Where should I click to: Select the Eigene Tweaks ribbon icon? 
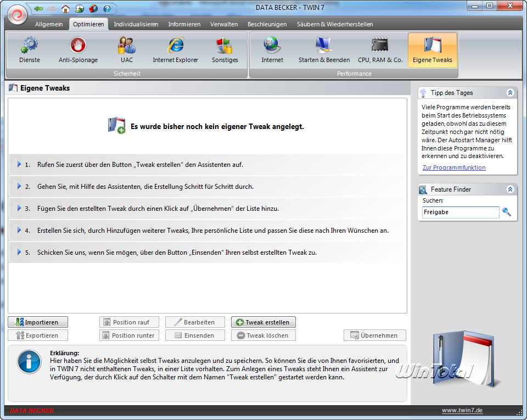(433, 51)
